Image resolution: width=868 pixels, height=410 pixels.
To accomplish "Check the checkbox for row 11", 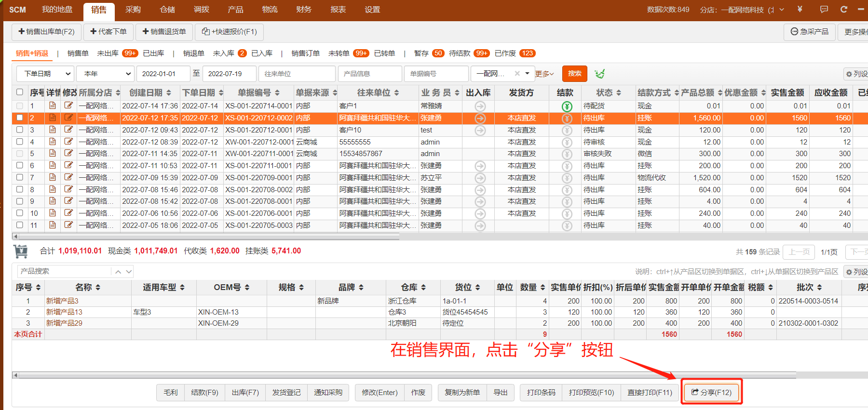I will 20,225.
